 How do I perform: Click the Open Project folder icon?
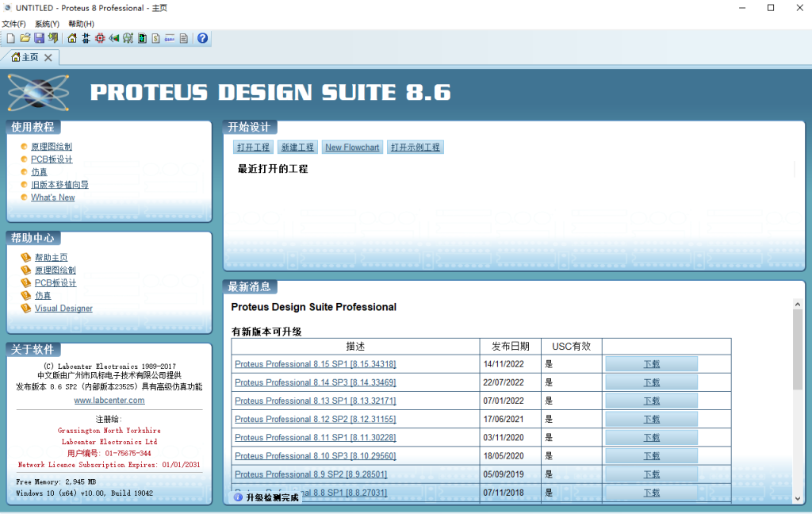[x=25, y=38]
